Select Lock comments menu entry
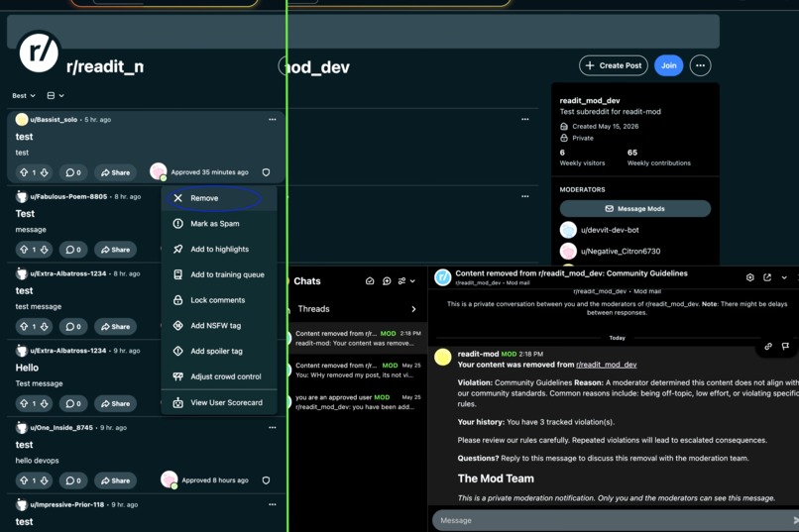Image resolution: width=799 pixels, height=532 pixels. pyautogui.click(x=219, y=300)
